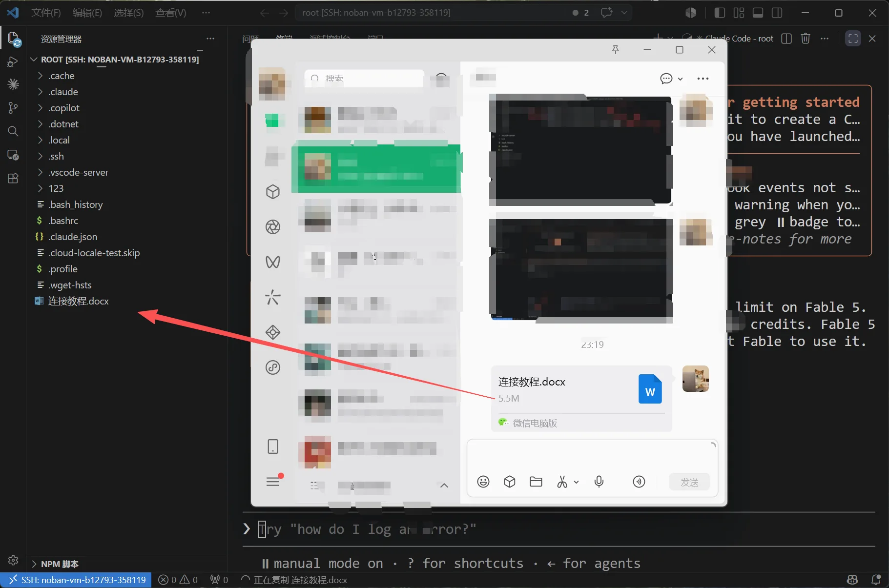This screenshot has width=889, height=588.
Task: Open the 查看(V) menu
Action: [170, 13]
